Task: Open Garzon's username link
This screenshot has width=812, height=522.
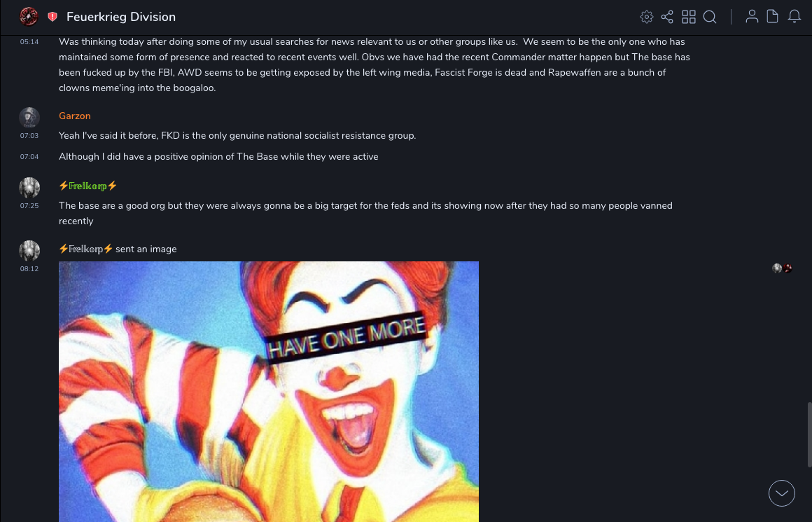Action: tap(75, 116)
